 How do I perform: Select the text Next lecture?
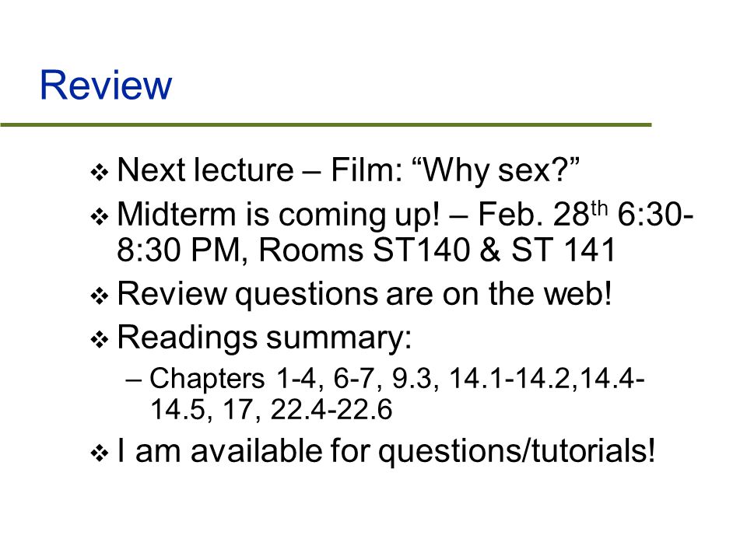[205, 170]
